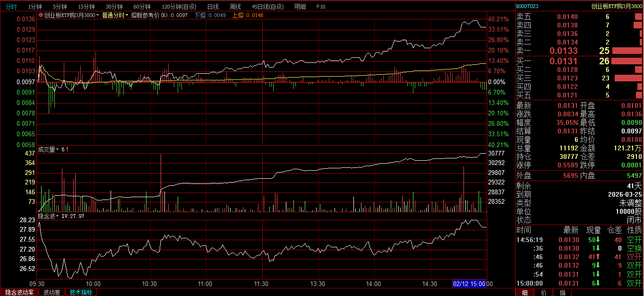Click the 到期 date 2026-03-25
The width and height of the screenshot is (644, 296).
tap(625, 194)
